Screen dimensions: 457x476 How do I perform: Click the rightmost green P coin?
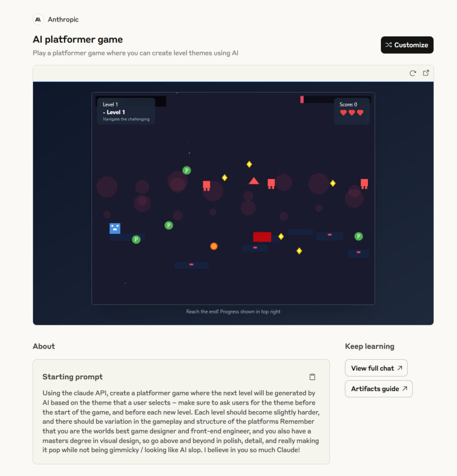coord(359,236)
